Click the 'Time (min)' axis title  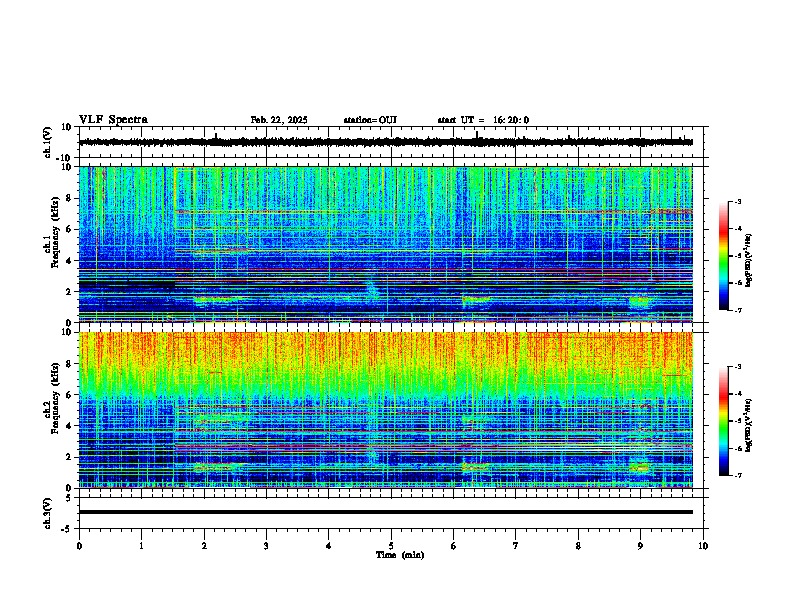pyautogui.click(x=400, y=555)
